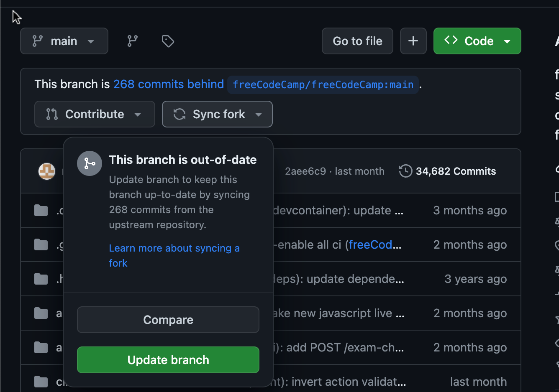This screenshot has width=559, height=392.
Task: Open commit hash 2aee6c9
Action: pos(305,171)
